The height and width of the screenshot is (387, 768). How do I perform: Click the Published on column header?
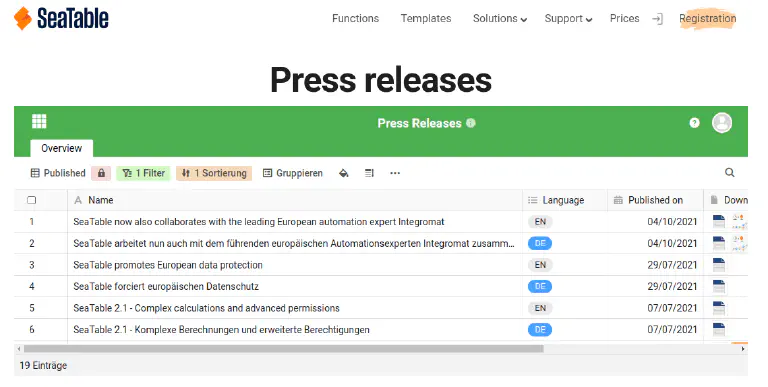pyautogui.click(x=656, y=200)
